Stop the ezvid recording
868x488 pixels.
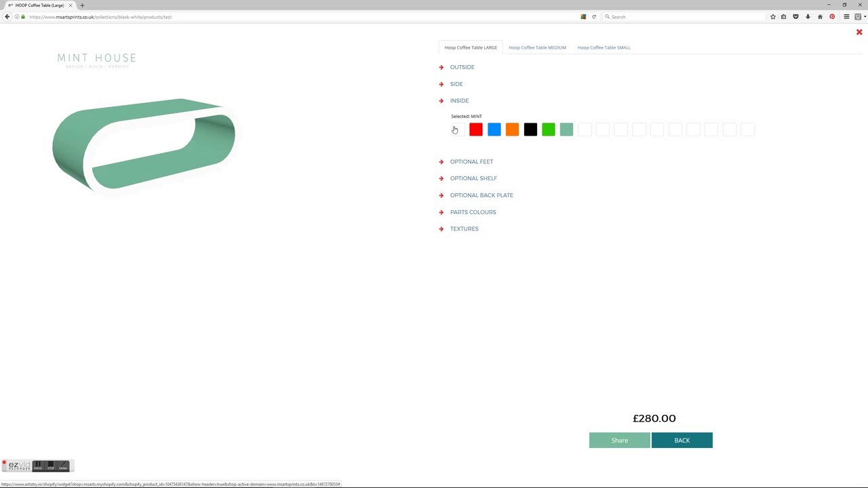coord(51,466)
